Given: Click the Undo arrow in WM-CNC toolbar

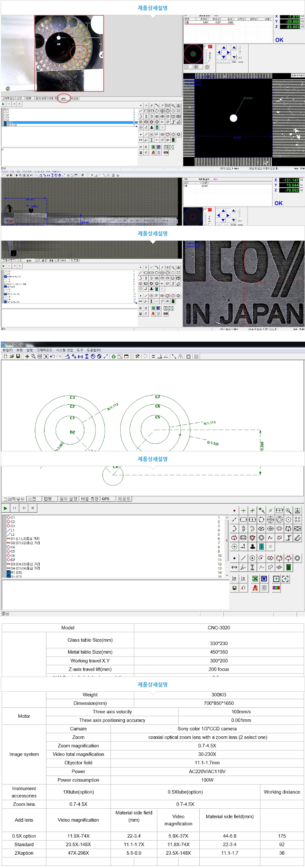Looking at the screenshot, I should pyautogui.click(x=52, y=356).
